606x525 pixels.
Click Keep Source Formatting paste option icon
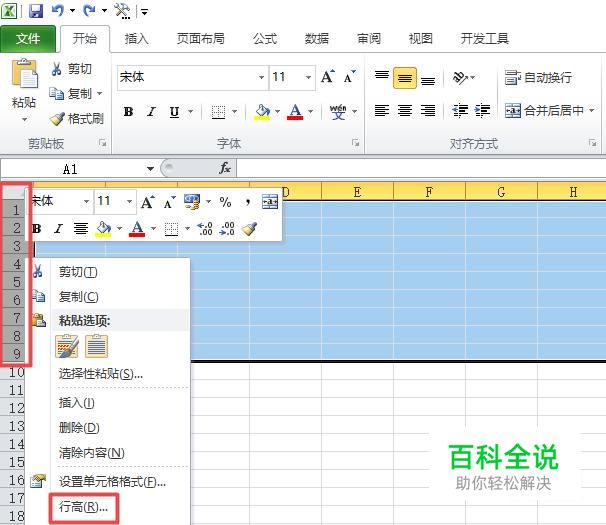tap(67, 346)
